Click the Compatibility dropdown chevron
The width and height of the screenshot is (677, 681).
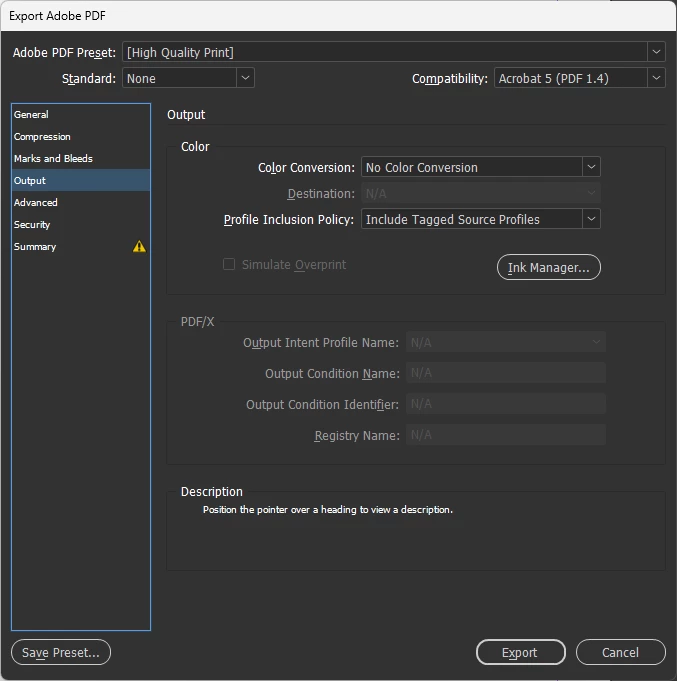tap(656, 78)
